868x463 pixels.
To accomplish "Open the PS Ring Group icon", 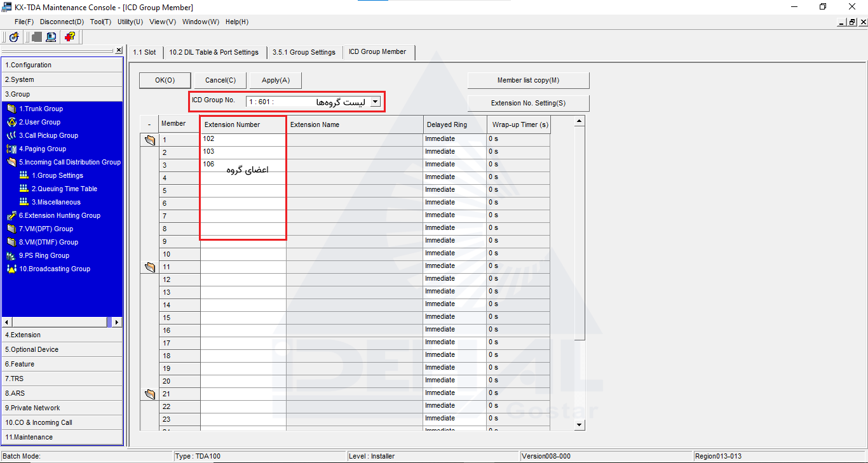I will click(x=11, y=255).
